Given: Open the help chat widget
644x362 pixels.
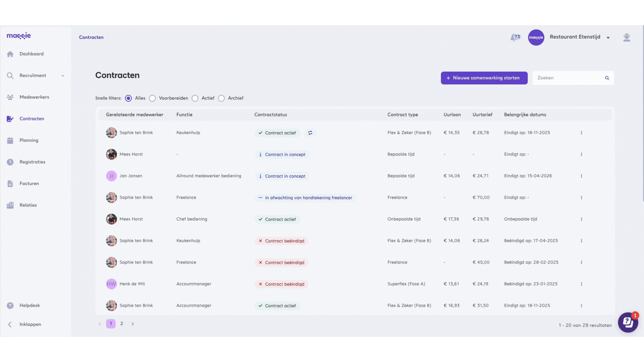Looking at the screenshot, I should pyautogui.click(x=628, y=322).
